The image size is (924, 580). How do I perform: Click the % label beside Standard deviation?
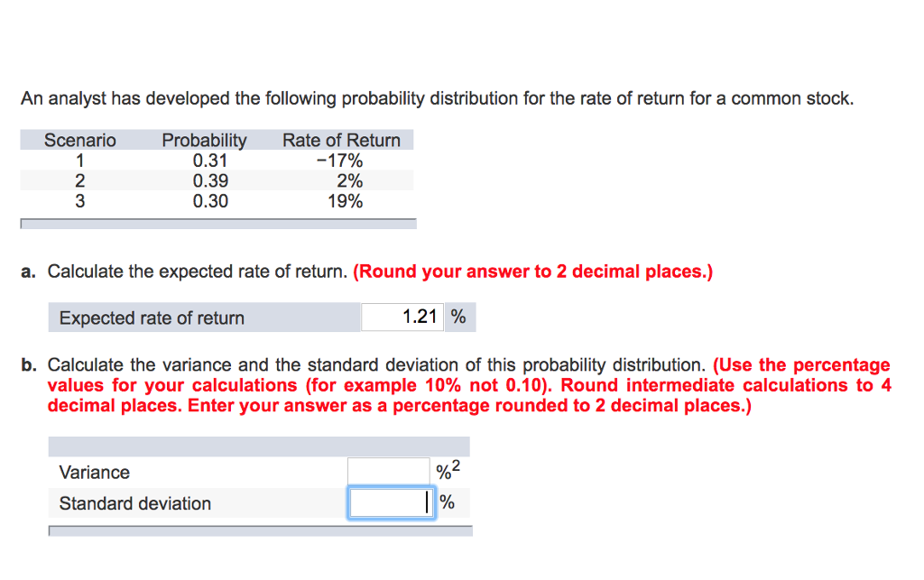[x=445, y=502]
